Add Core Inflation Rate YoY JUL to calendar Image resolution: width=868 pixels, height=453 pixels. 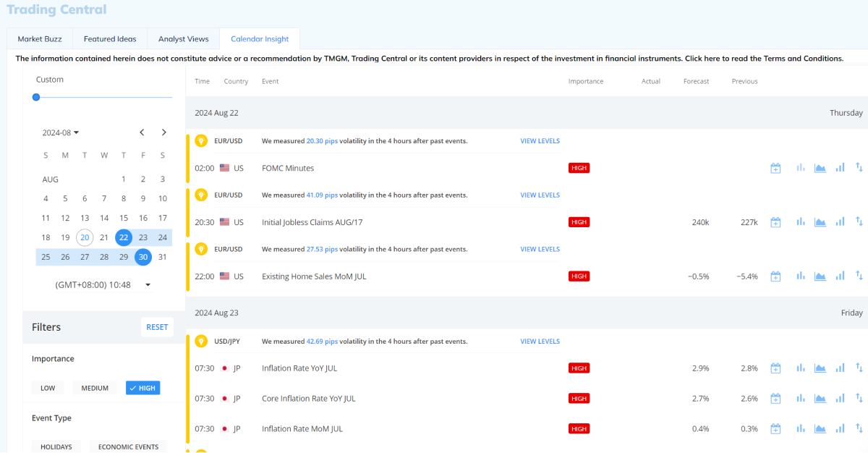pos(775,398)
